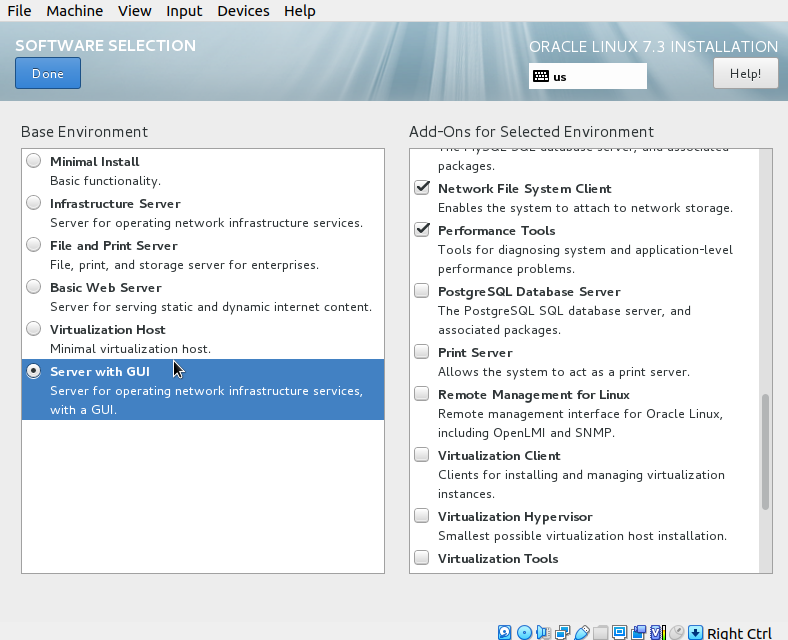Screen dimensions: 788x640
Task: Click 'Smallest possible virtualization host installation.' text
Action: pos(582,536)
